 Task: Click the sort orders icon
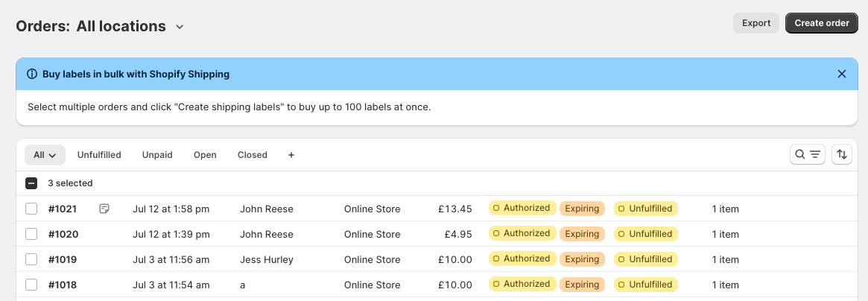(x=842, y=154)
